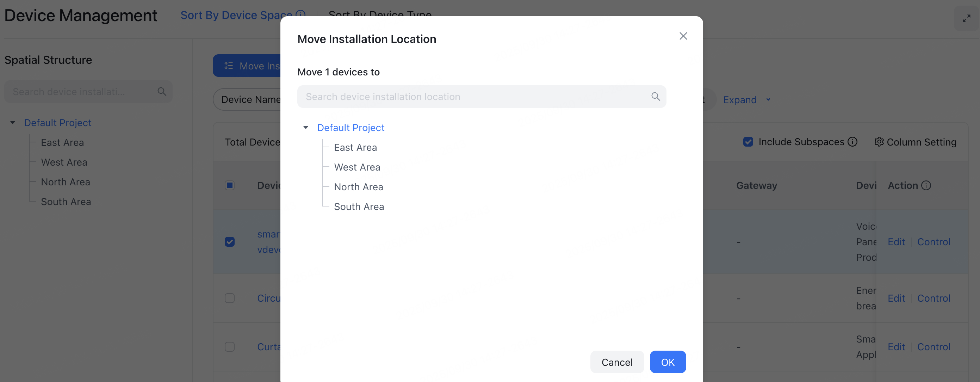980x382 pixels.
Task: Toggle the select-all header checkbox
Action: point(229,186)
